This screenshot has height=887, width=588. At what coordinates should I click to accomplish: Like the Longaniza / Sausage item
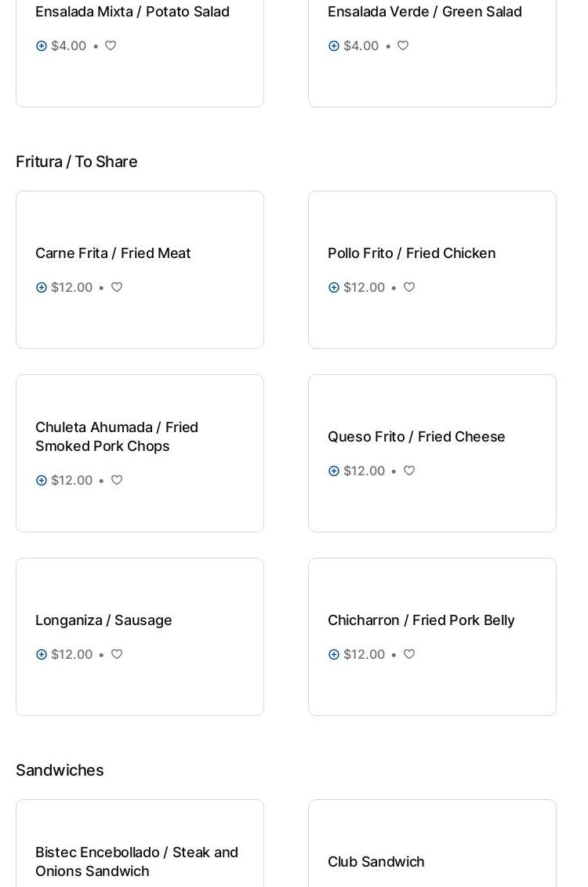coord(117,655)
